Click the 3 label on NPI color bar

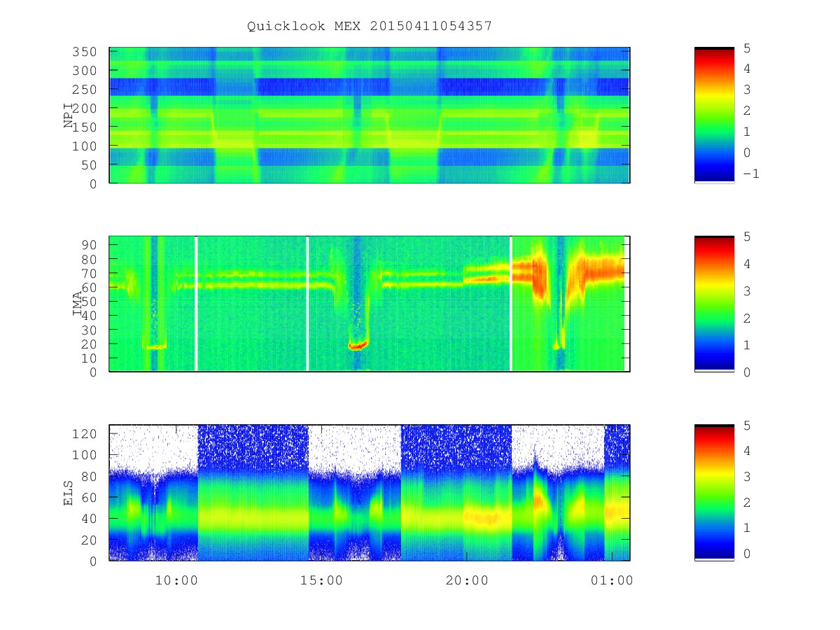[x=747, y=90]
